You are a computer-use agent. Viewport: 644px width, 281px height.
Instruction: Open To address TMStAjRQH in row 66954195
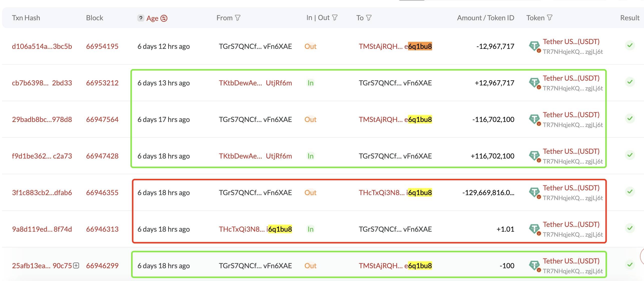point(395,46)
